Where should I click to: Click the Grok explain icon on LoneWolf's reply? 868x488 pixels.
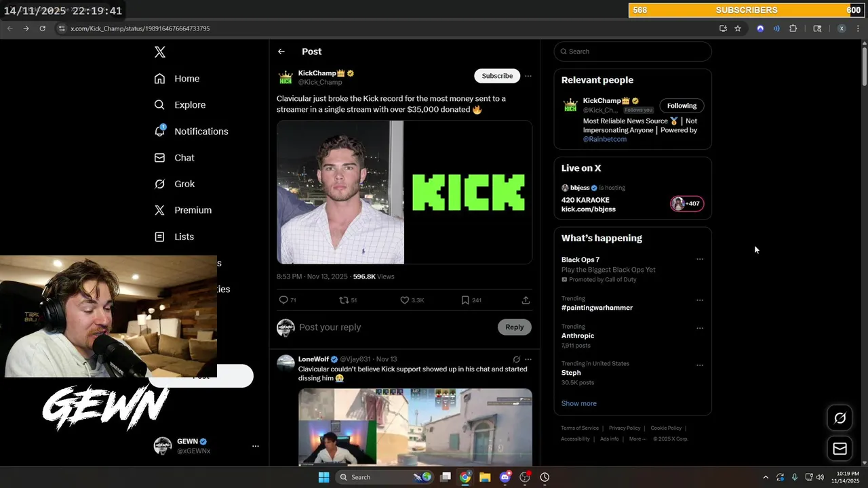pos(517,359)
